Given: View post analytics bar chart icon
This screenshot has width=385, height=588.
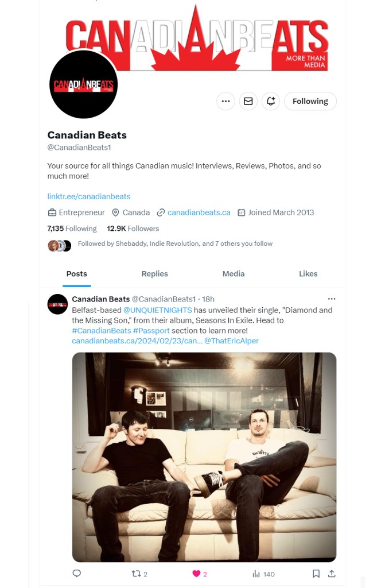Looking at the screenshot, I should point(256,574).
